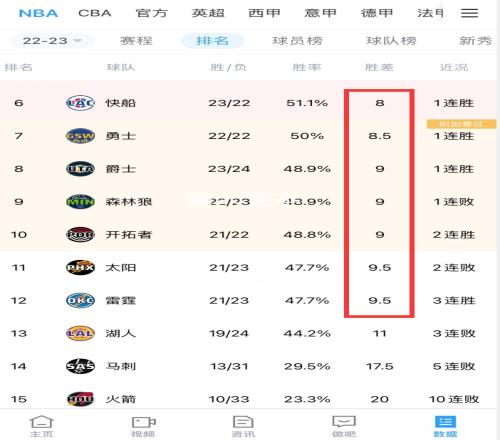Viewport: 500px width, 440px height.
Task: Select the 球队榜 team rankings tab
Action: click(x=391, y=41)
